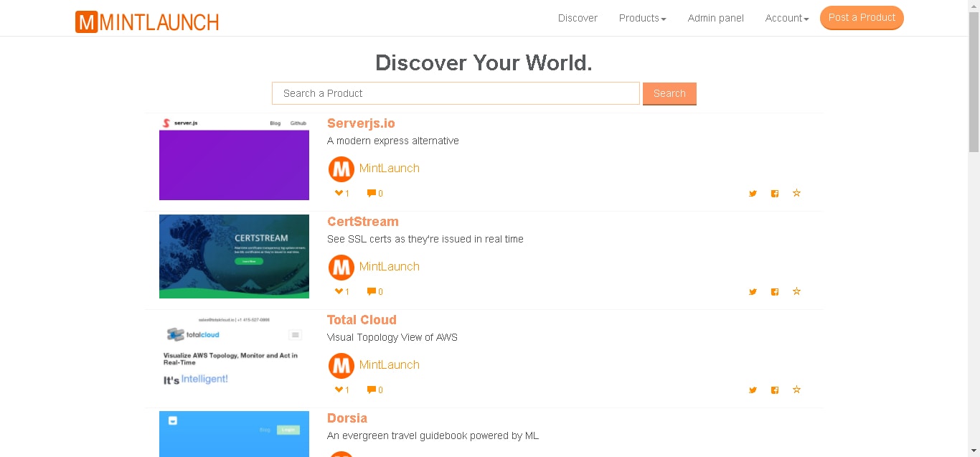This screenshot has height=457, width=980.
Task: Open the Serverjs.io product title link
Action: click(x=361, y=123)
